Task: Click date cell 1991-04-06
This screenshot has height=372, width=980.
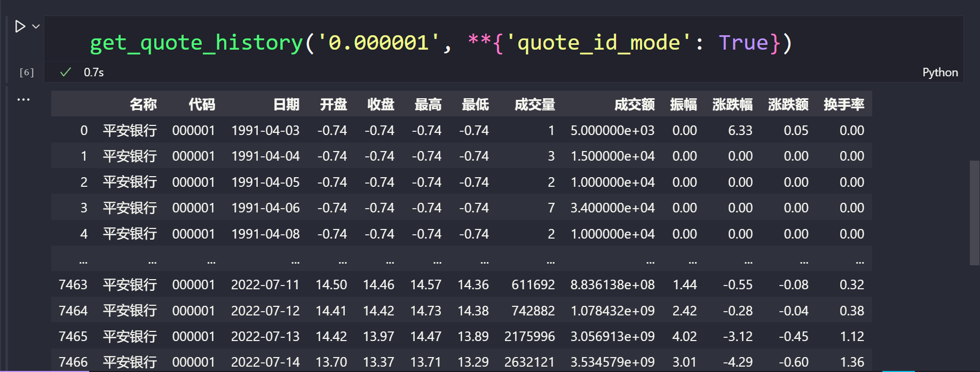Action: [x=265, y=208]
